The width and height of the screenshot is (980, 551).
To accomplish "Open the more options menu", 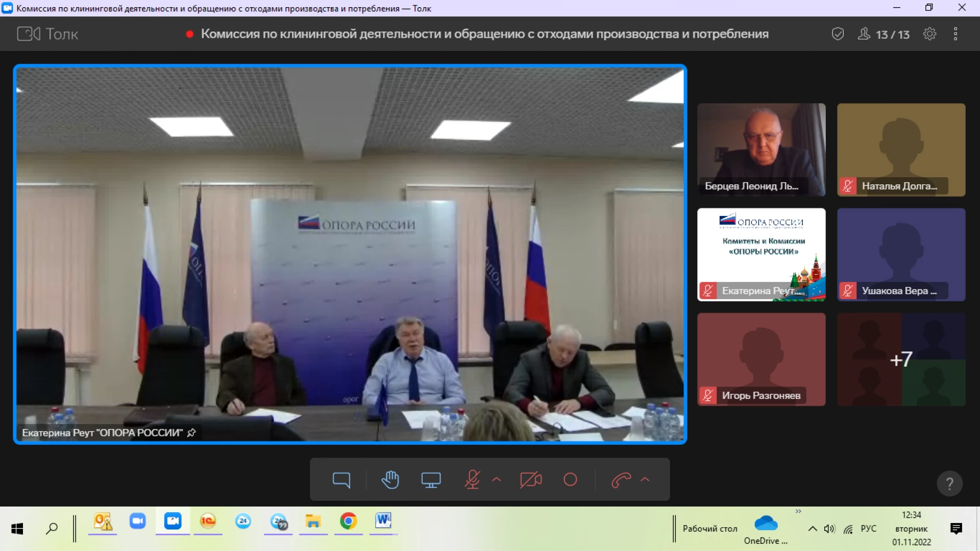I will (955, 34).
